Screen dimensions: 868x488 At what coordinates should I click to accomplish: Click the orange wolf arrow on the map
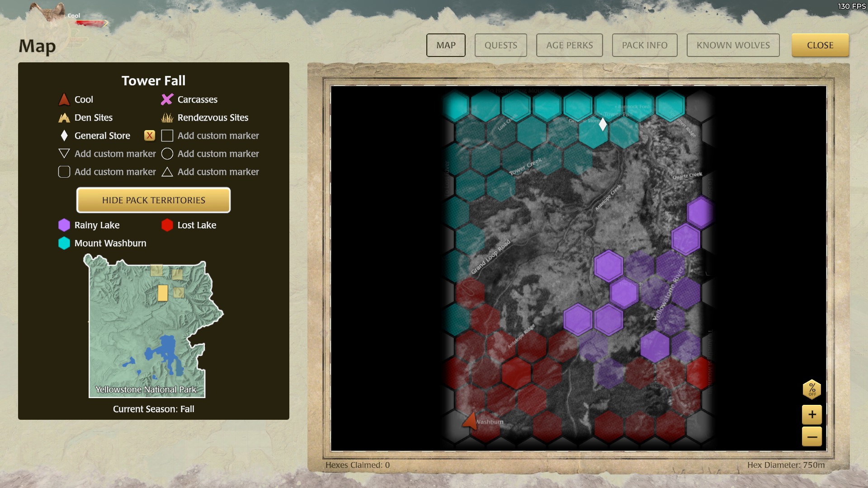(x=470, y=420)
